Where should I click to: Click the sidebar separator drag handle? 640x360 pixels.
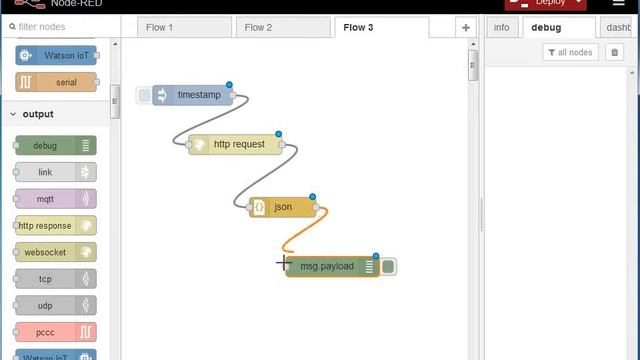[482, 214]
